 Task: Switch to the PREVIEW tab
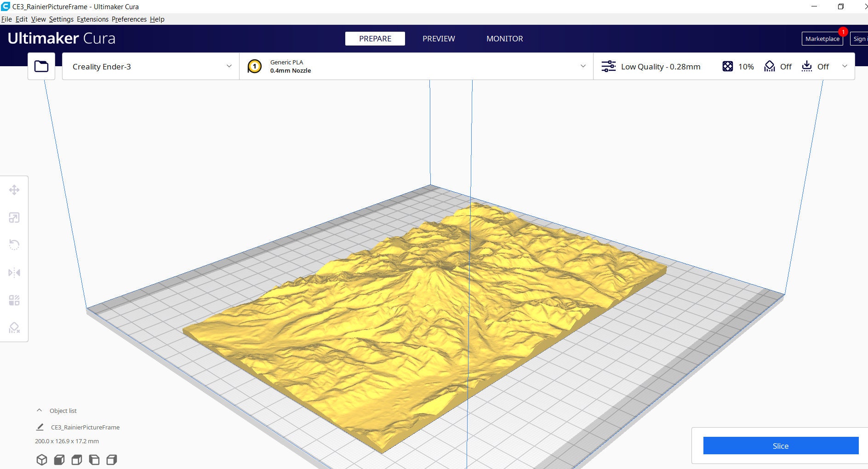438,39
